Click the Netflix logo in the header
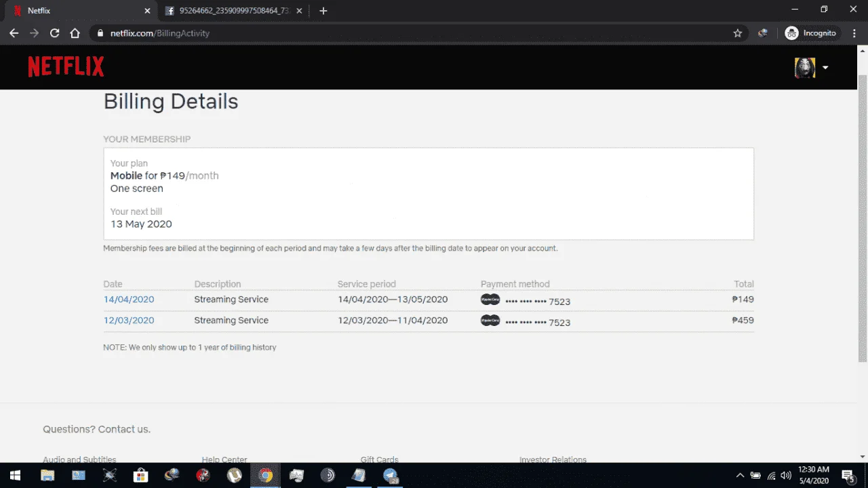Image resolution: width=868 pixels, height=488 pixels. (66, 66)
